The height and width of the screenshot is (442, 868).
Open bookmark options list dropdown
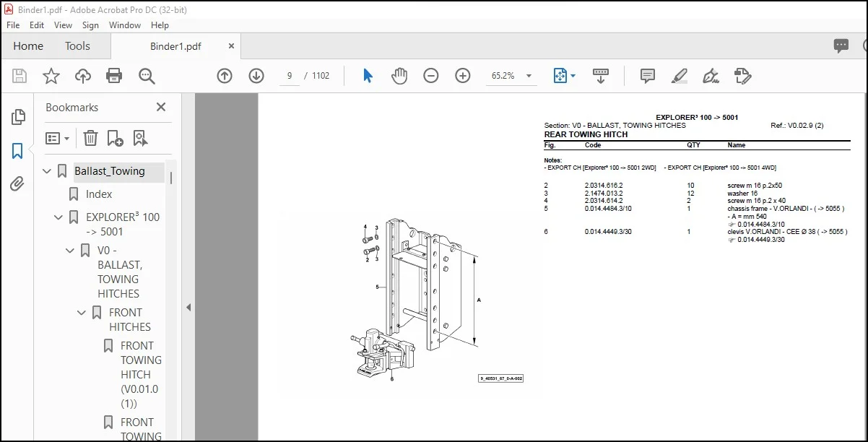coord(58,138)
